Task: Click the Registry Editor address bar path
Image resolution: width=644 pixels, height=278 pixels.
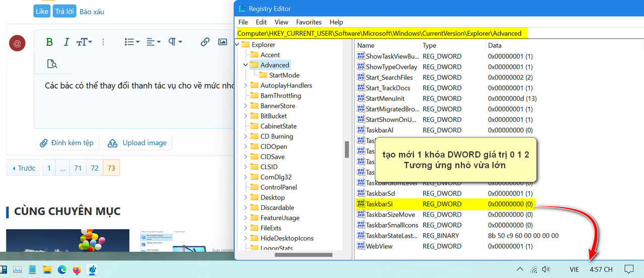Action: click(x=379, y=33)
